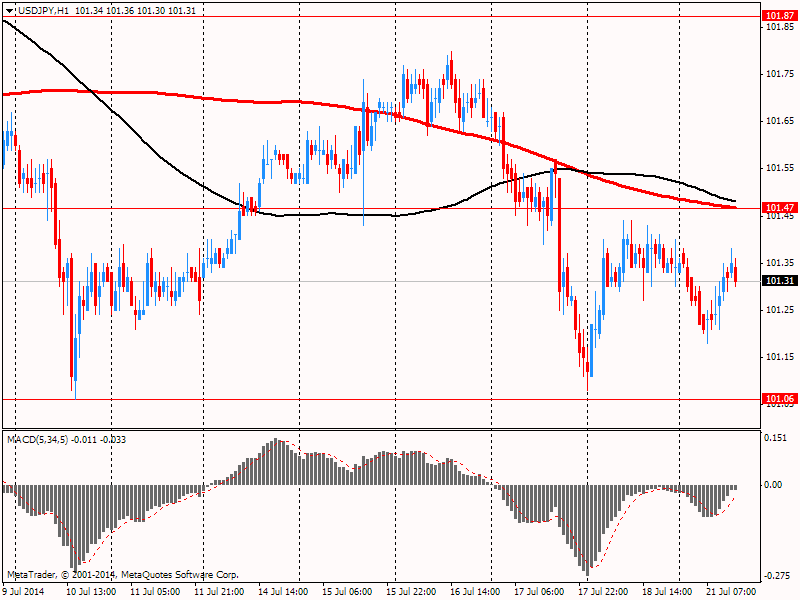Click the 101.87 red price level label

click(780, 16)
